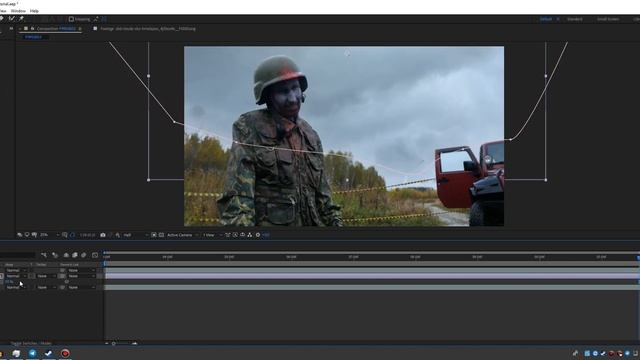Screen dimensions: 640x360
Task: Open the Help menu
Action: tap(34, 11)
